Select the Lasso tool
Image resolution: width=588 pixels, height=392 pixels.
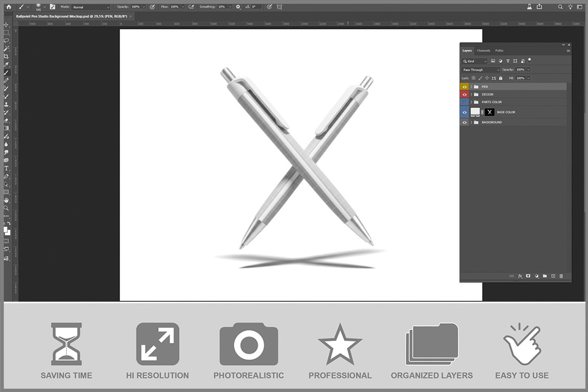6,40
